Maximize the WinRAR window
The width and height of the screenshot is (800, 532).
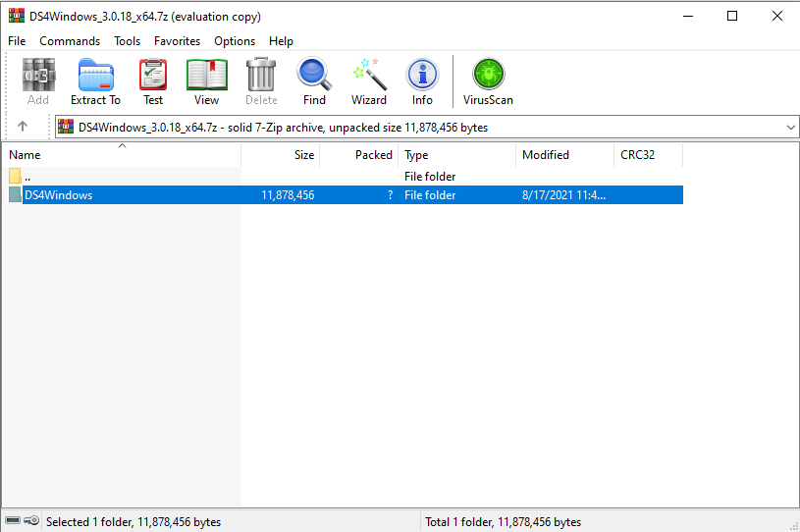click(732, 16)
